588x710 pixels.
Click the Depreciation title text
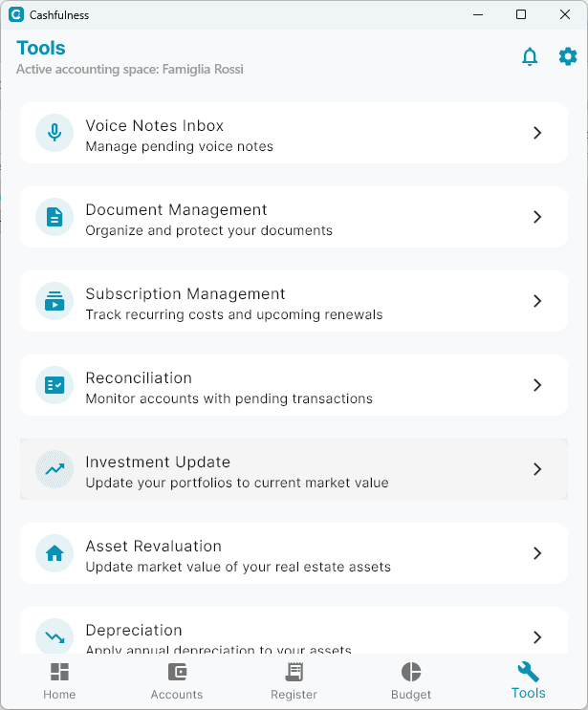pyautogui.click(x=134, y=631)
